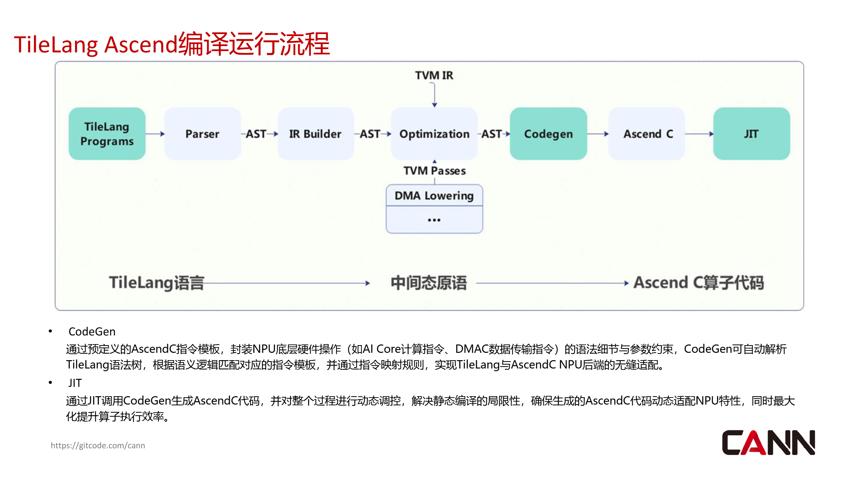Screen dimensions: 868x488
Task: Click the CodeGen bullet heading
Action: tap(92, 331)
